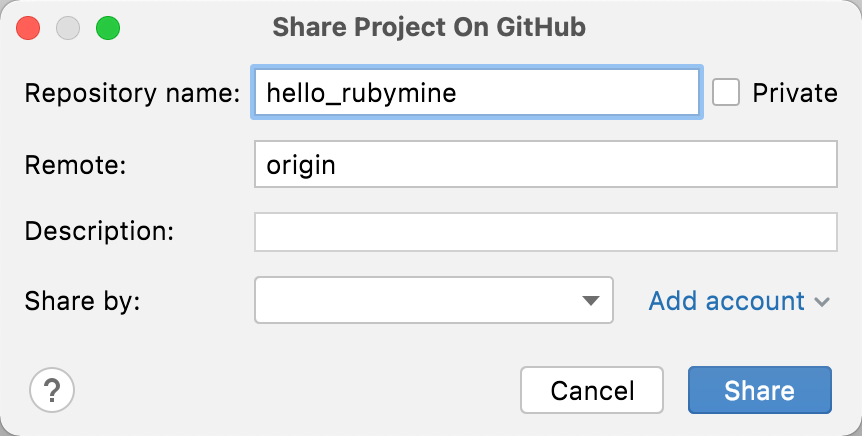Click the Remote label
Screen dimensions: 862x436
click(x=75, y=165)
